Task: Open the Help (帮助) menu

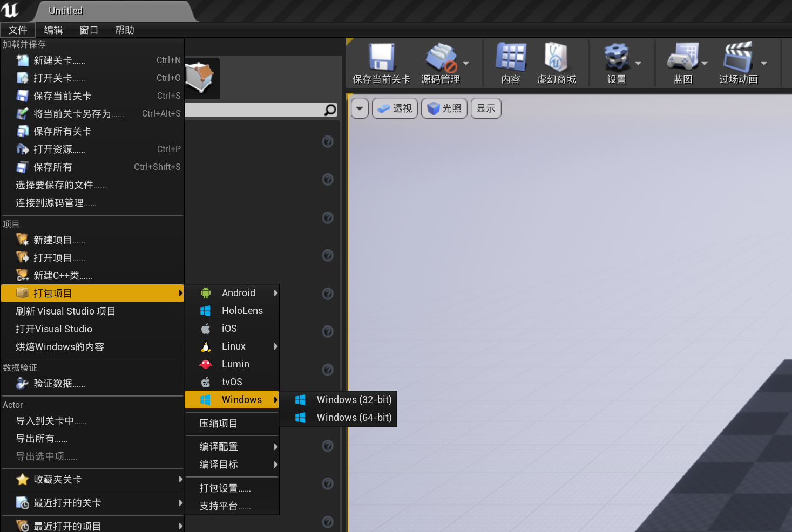Action: click(x=125, y=30)
